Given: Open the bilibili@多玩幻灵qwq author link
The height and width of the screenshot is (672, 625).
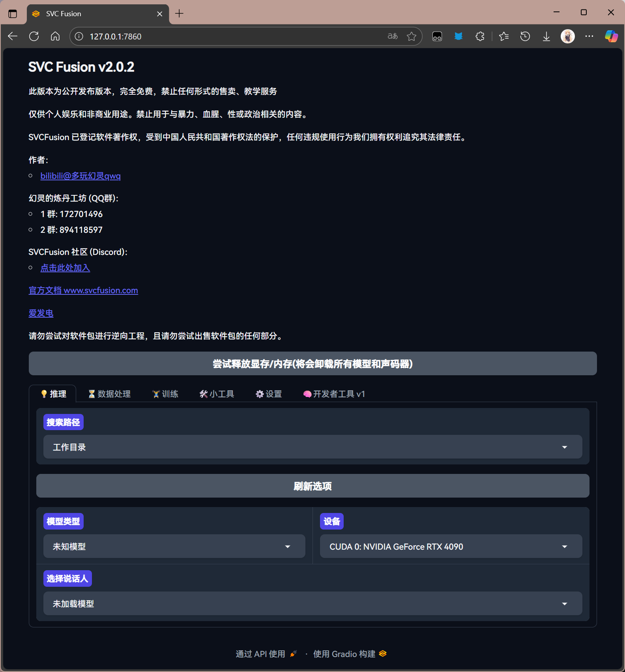Looking at the screenshot, I should pos(80,176).
